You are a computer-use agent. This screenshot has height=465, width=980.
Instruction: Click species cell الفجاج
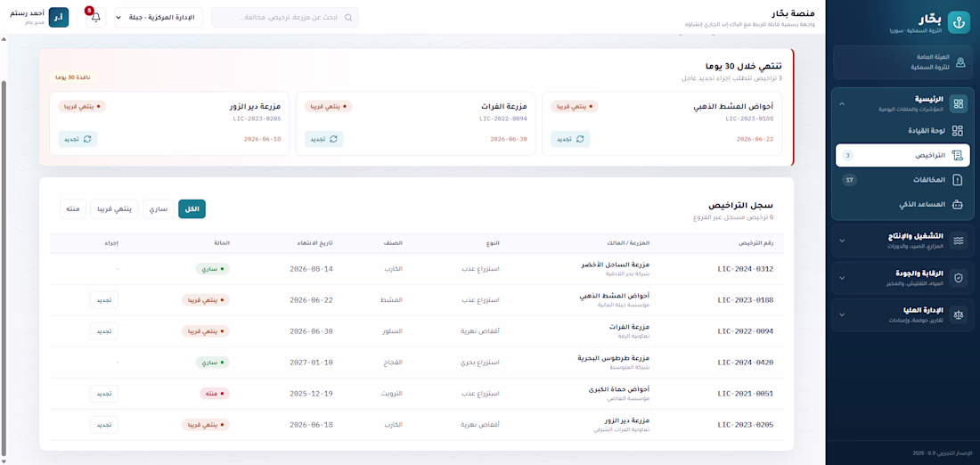point(393,363)
